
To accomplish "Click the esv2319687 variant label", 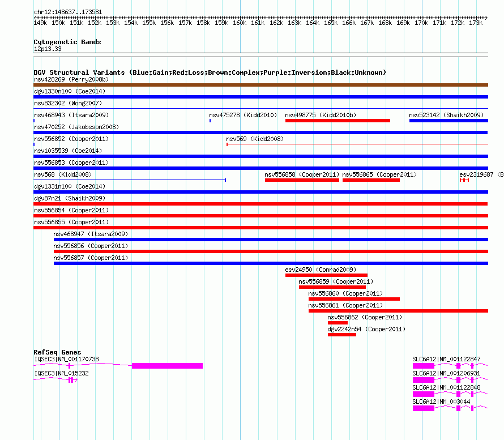I will (x=481, y=174).
